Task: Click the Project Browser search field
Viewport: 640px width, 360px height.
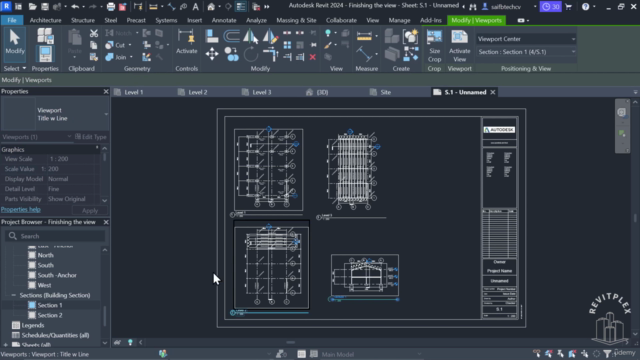Action: coord(55,236)
